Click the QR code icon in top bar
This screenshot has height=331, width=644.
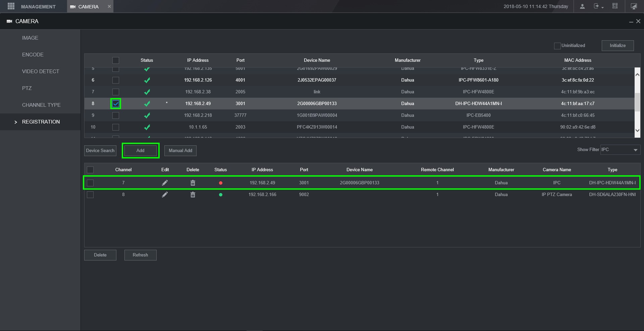pos(615,6)
